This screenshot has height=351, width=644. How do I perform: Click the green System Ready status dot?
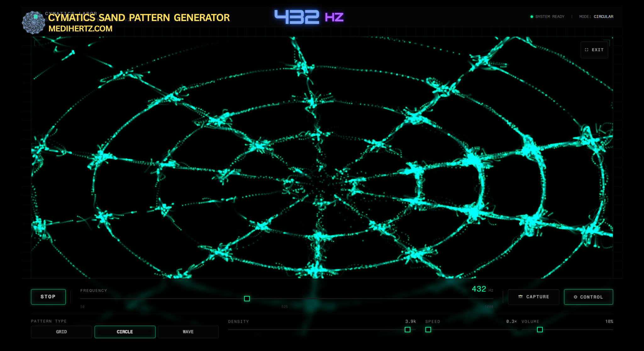point(532,17)
